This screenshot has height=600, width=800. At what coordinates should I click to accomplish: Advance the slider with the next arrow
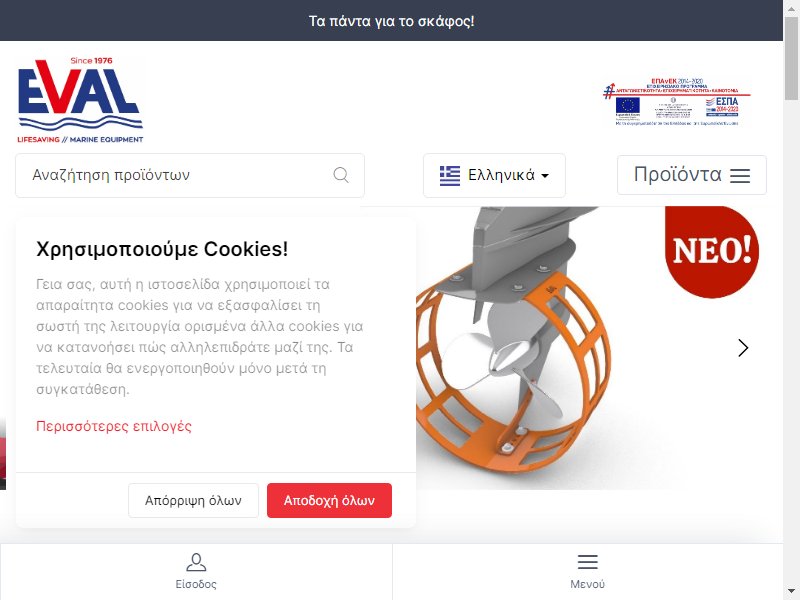coord(743,348)
